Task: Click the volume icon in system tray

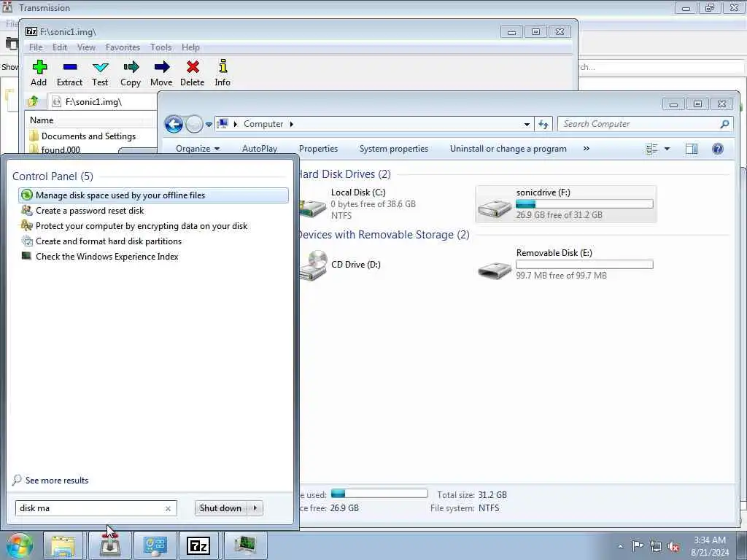Action: point(673,546)
